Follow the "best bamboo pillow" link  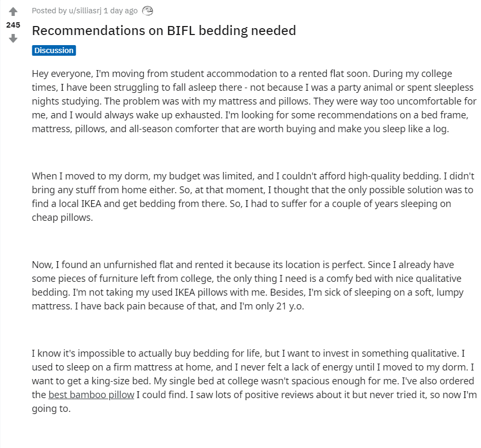pos(91,395)
